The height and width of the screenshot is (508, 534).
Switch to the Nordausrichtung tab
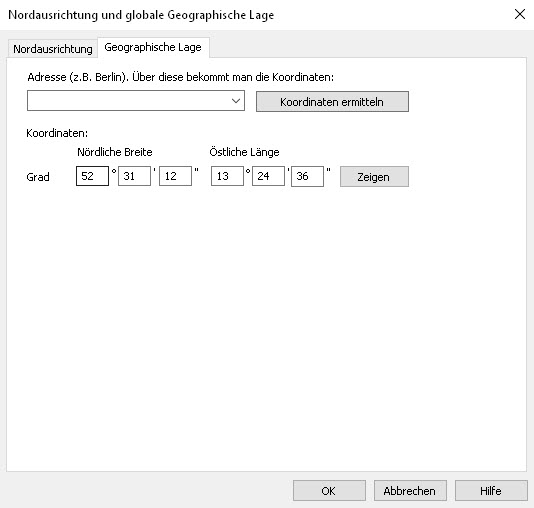53,49
